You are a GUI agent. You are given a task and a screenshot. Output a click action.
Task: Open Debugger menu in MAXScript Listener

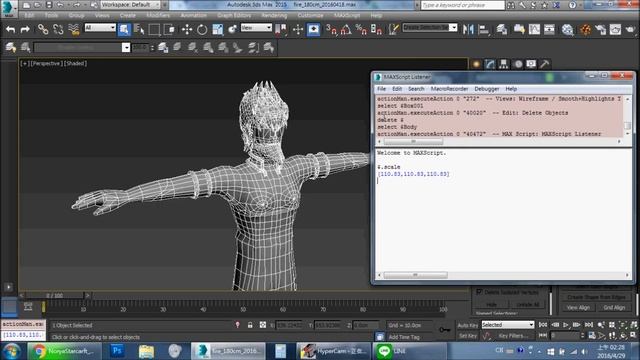487,89
